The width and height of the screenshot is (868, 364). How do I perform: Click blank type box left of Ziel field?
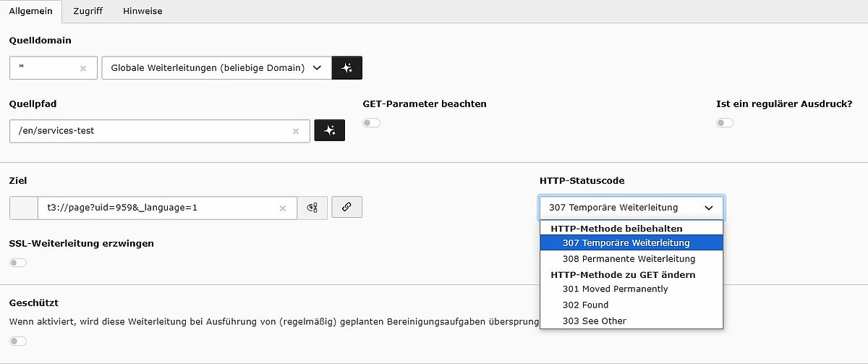[x=23, y=208]
